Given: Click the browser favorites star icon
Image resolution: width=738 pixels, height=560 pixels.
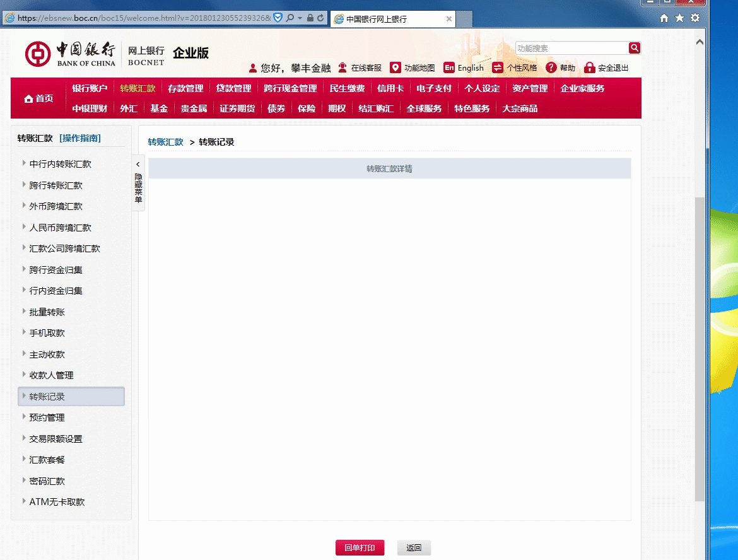Looking at the screenshot, I should tap(679, 18).
